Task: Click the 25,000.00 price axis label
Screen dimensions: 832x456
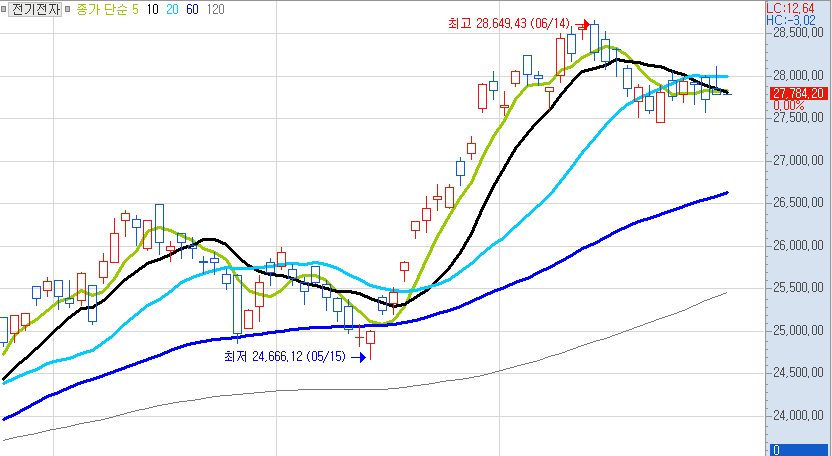Action: [799, 331]
